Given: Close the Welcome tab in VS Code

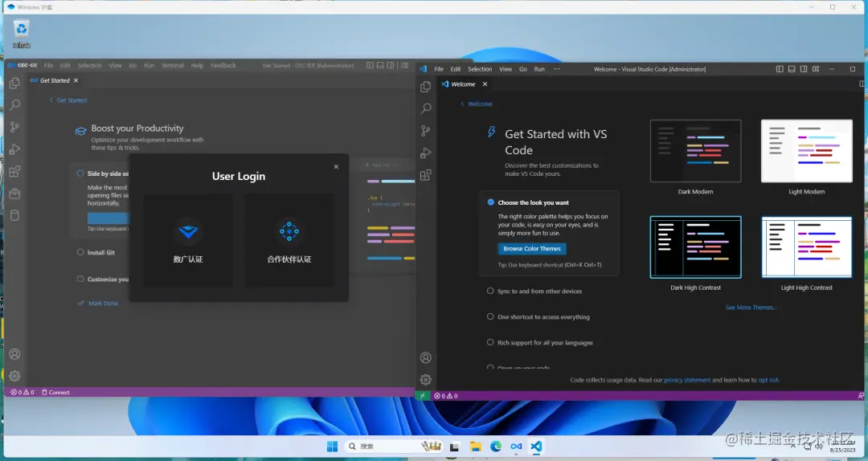Looking at the screenshot, I should click(485, 84).
